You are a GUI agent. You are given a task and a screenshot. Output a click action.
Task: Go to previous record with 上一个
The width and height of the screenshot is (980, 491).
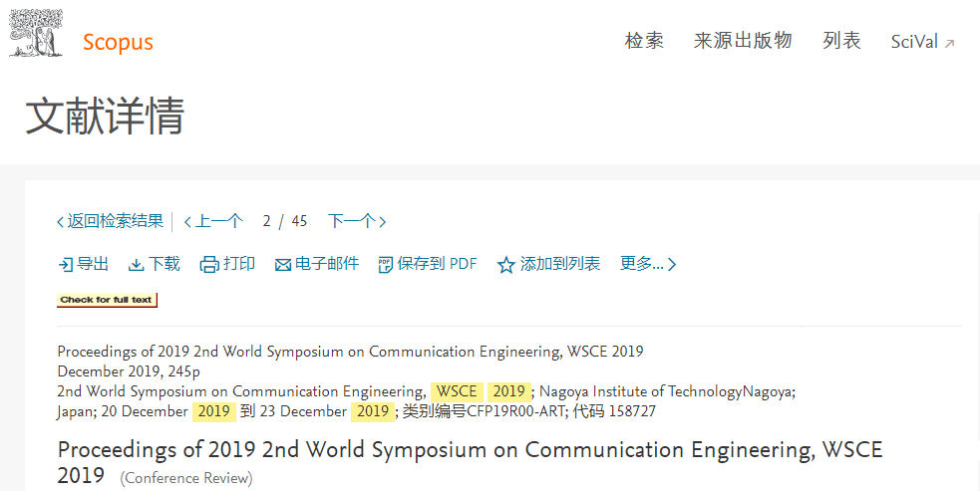pos(213,221)
